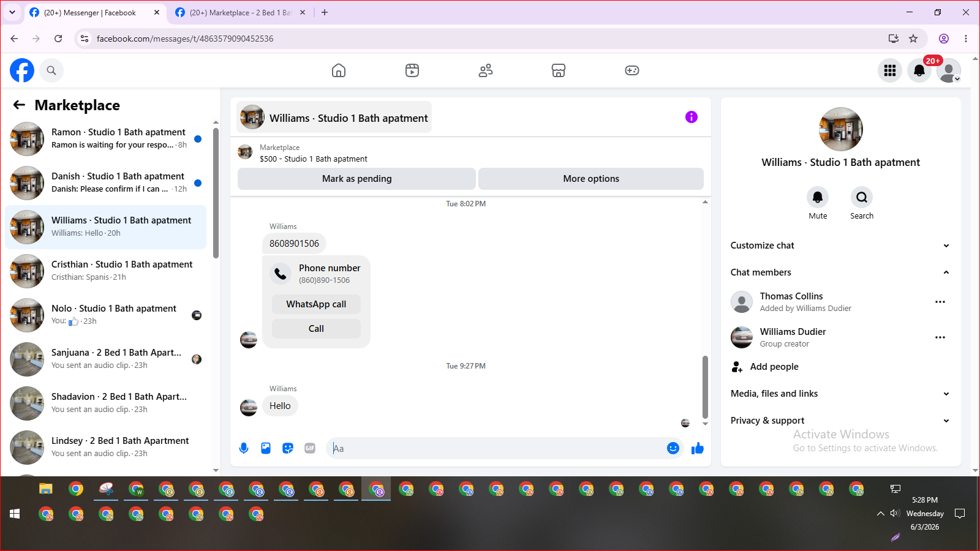Click the Facebook logo
This screenshot has height=551, width=980.
pyautogui.click(x=22, y=70)
